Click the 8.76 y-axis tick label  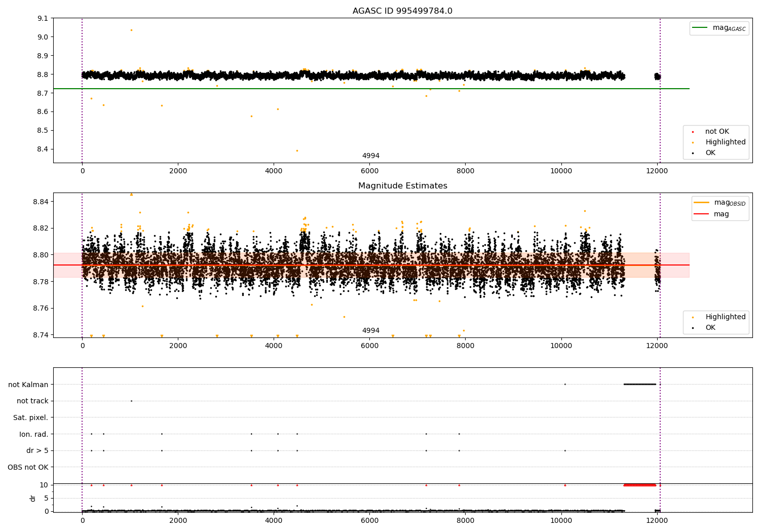point(41,309)
